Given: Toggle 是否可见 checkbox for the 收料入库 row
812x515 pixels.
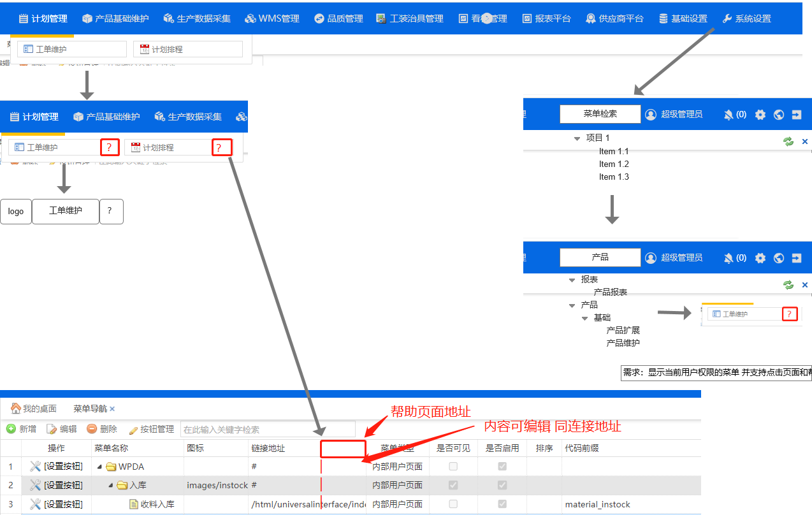Looking at the screenshot, I should tap(453, 504).
